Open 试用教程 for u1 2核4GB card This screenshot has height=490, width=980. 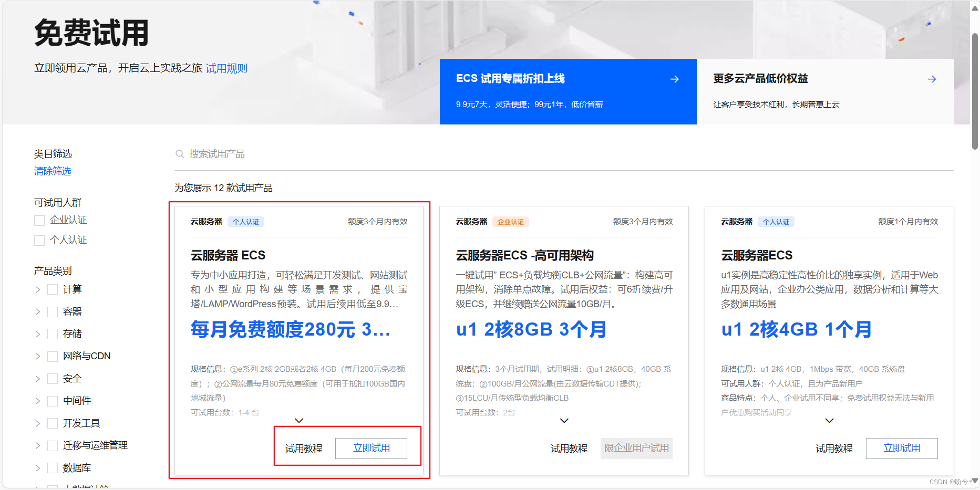tap(834, 449)
